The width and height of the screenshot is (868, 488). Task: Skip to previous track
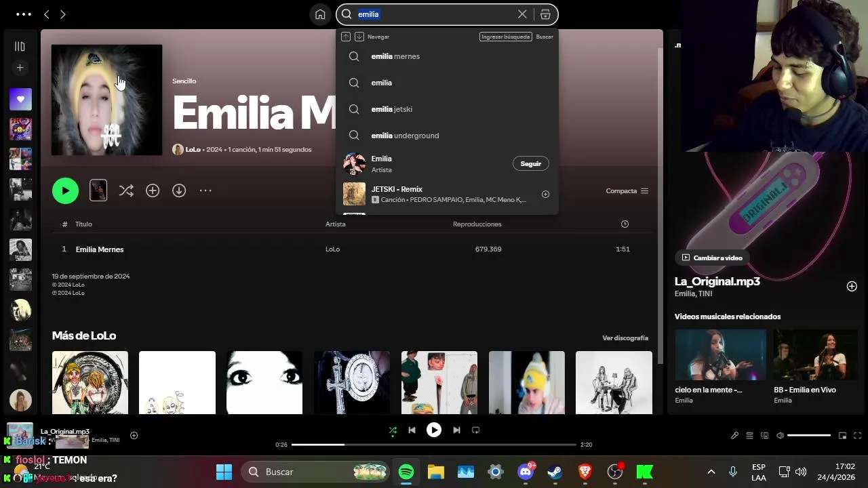click(412, 430)
